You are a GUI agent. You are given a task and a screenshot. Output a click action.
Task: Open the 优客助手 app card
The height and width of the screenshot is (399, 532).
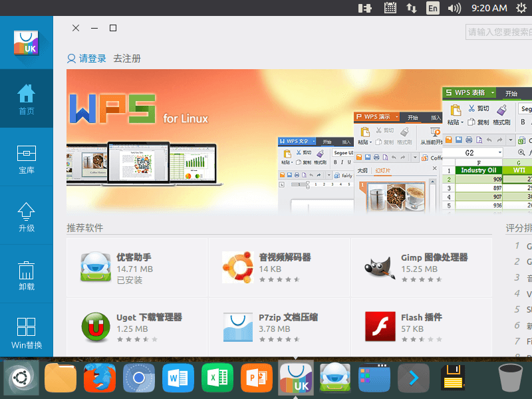point(137,267)
